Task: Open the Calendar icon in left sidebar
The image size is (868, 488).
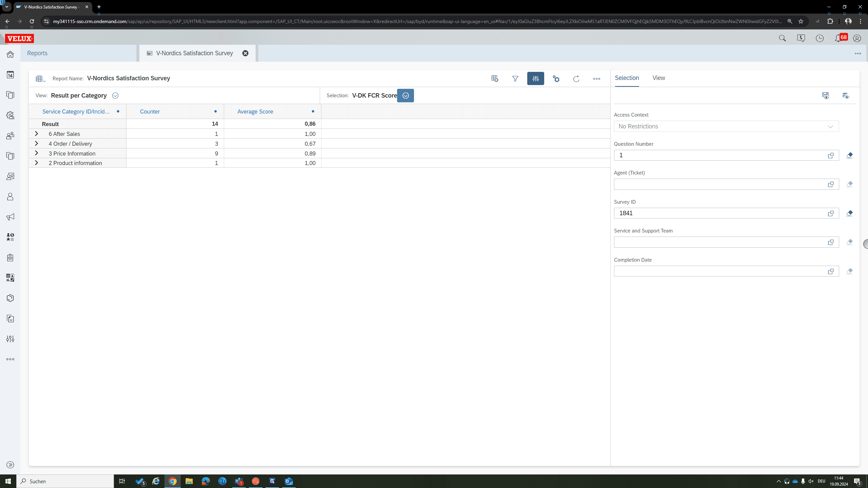Action: (10, 75)
